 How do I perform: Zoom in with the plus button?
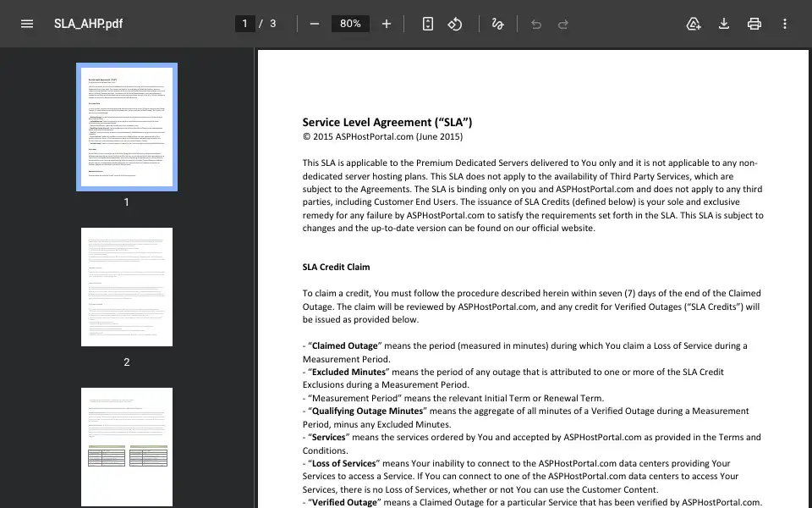387,24
